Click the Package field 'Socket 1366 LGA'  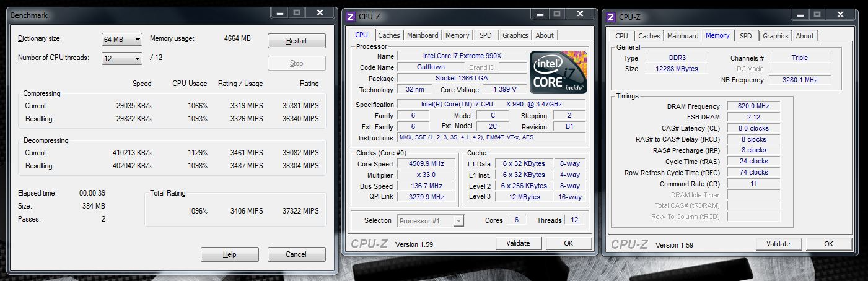coord(462,79)
